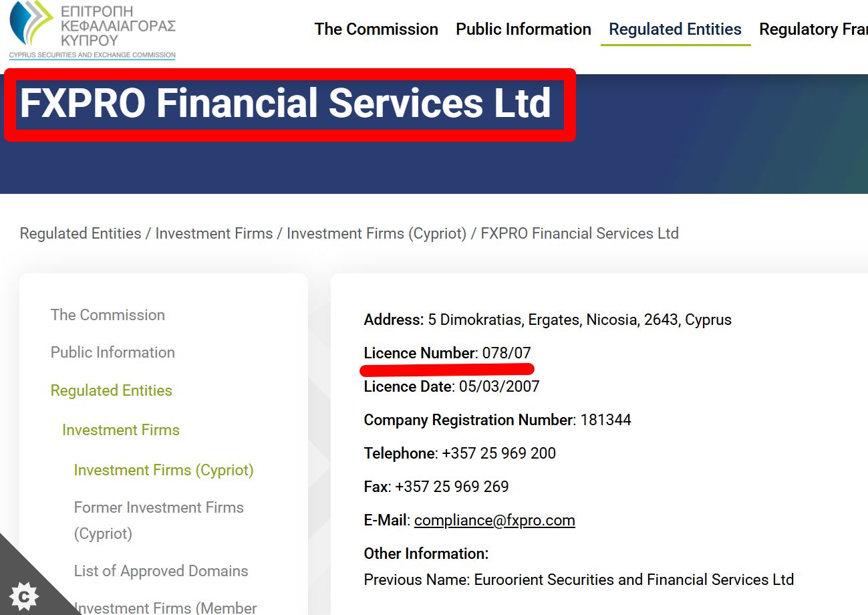
Task: Open Investment Firms (Cypriot) sidebar item
Action: [164, 470]
